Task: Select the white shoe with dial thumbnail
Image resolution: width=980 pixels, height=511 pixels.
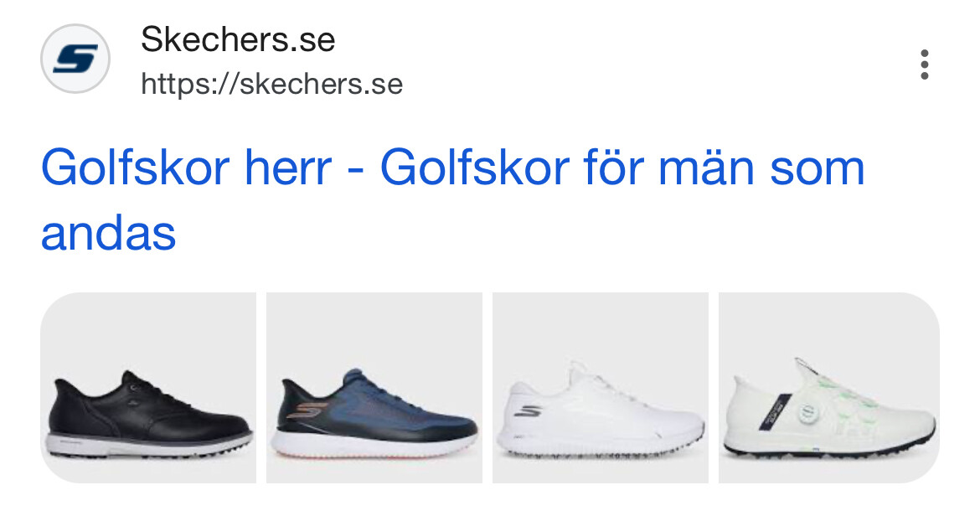Action: click(828, 387)
